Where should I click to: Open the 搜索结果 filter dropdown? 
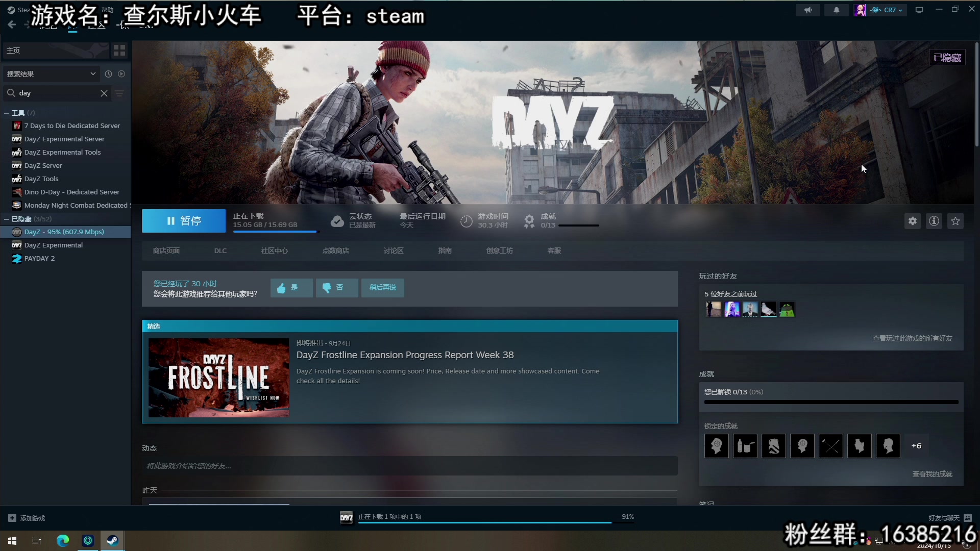51,74
